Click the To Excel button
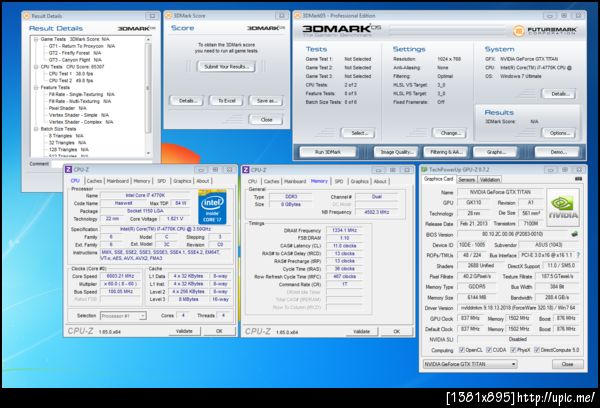Viewport: 600px width, 408px height. pos(228,101)
